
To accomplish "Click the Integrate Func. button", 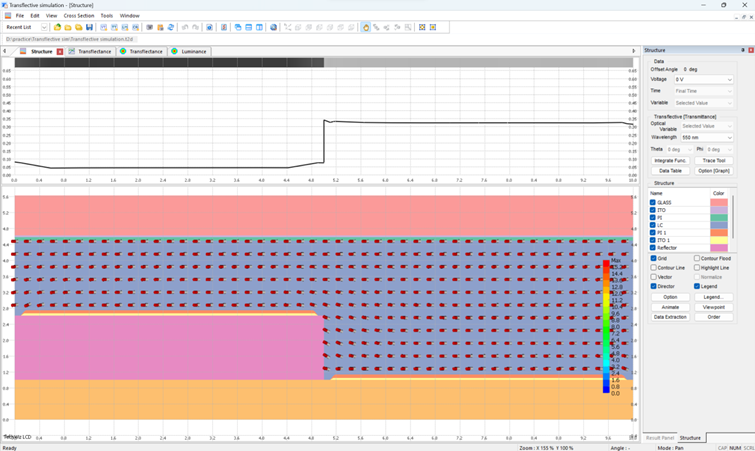I will tap(670, 161).
